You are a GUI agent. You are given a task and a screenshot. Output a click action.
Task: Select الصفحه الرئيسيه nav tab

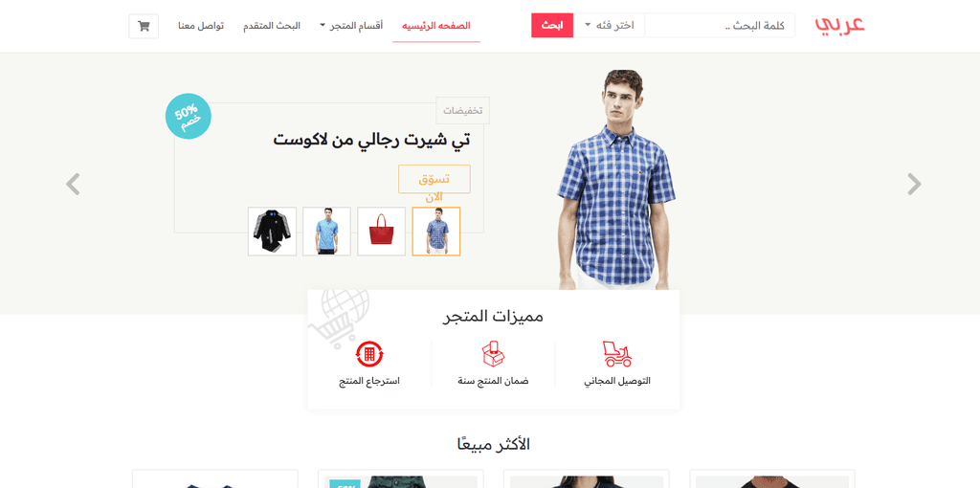[x=436, y=26]
